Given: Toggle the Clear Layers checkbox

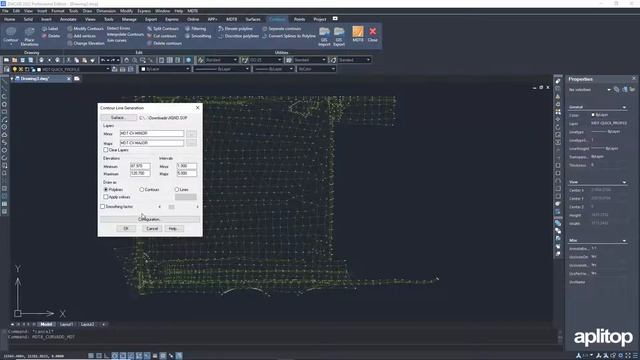Looking at the screenshot, I should coord(106,150).
